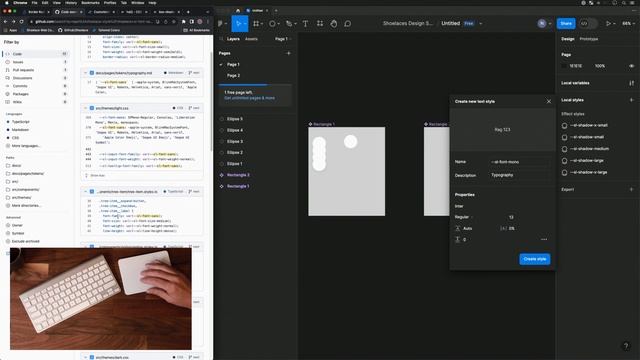The width and height of the screenshot is (640, 360).
Task: Click Get unlimited pages & more link
Action: (249, 98)
